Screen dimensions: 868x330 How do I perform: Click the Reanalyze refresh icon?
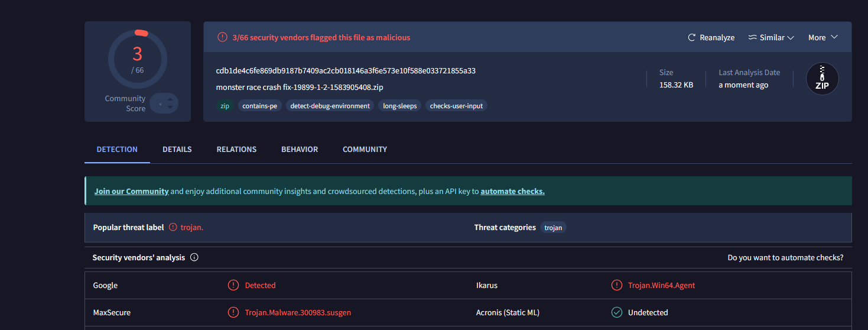tap(692, 37)
